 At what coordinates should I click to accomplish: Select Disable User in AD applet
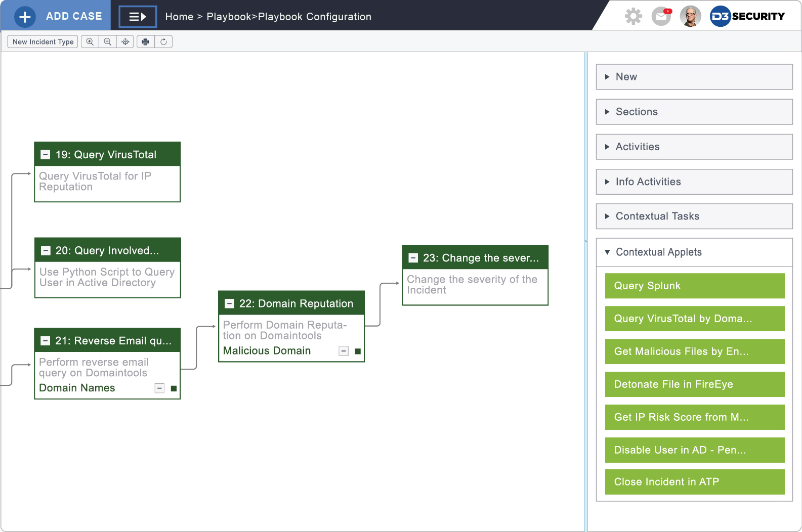click(x=695, y=450)
